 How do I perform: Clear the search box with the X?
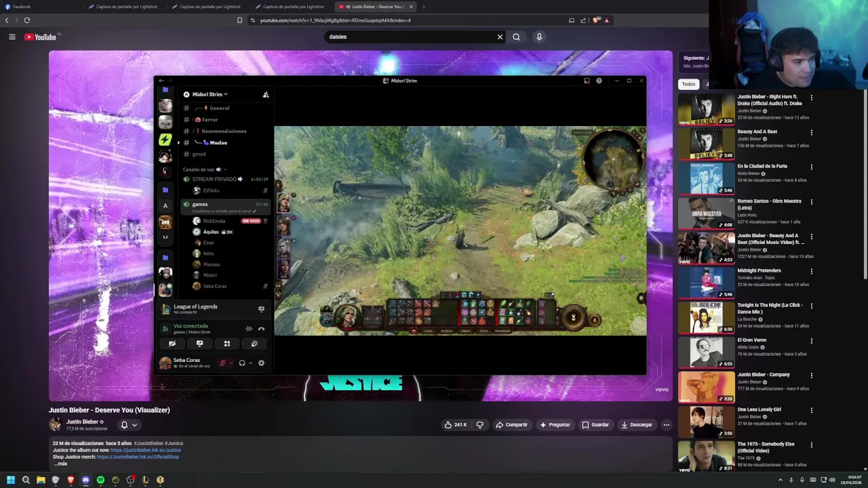click(500, 37)
